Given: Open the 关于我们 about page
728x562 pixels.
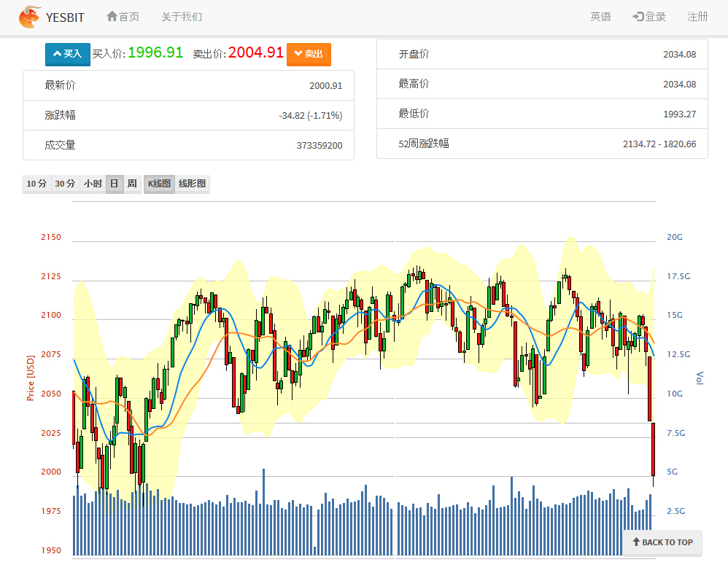Looking at the screenshot, I should point(182,17).
